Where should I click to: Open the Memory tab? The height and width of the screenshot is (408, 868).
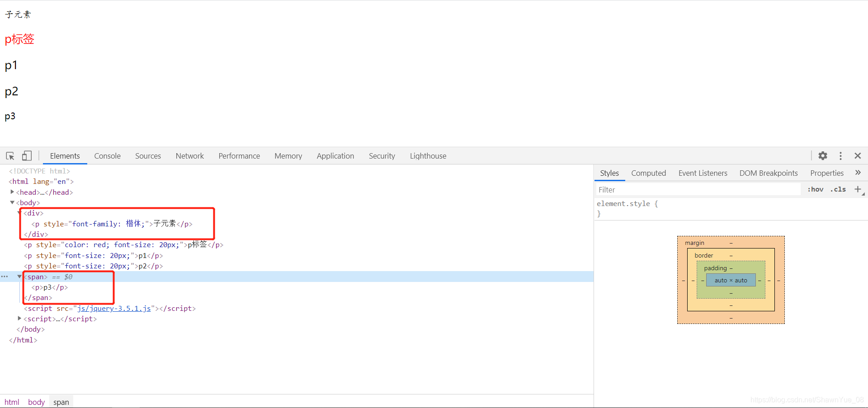[288, 156]
